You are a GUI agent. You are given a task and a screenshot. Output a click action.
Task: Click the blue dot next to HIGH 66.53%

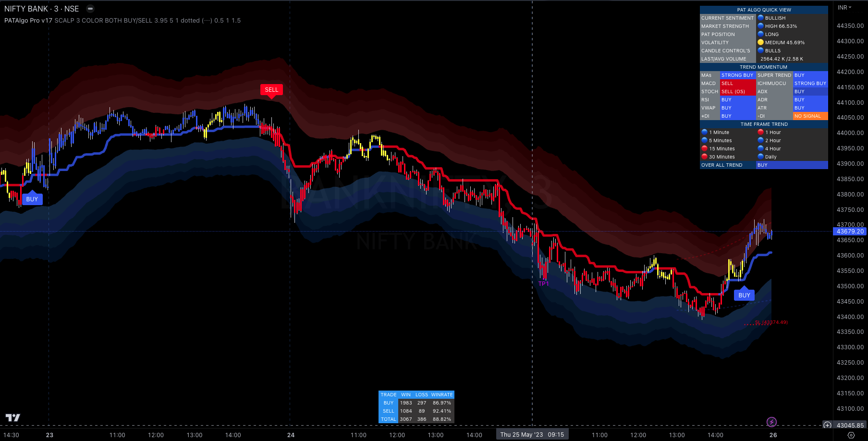tap(761, 26)
